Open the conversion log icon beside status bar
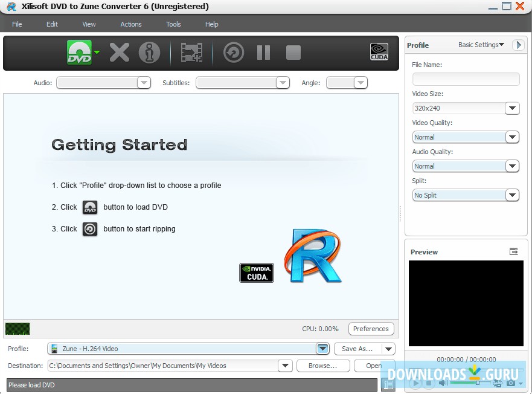Viewport: 532px width, 394px height. click(x=388, y=385)
